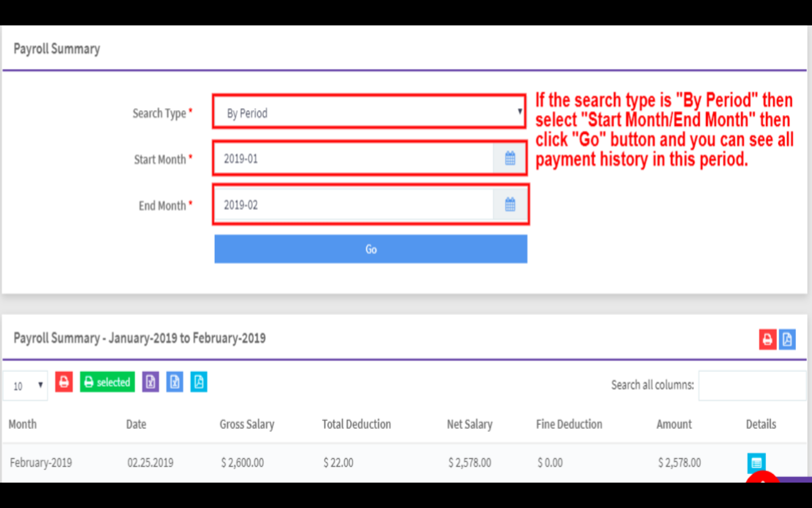Sort table by Total Deduction column

point(356,424)
